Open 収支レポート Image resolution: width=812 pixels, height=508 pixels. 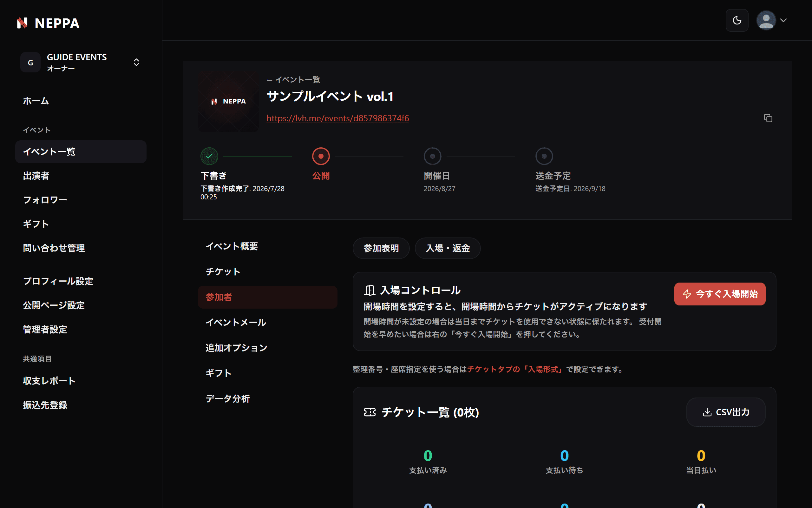pyautogui.click(x=81, y=381)
